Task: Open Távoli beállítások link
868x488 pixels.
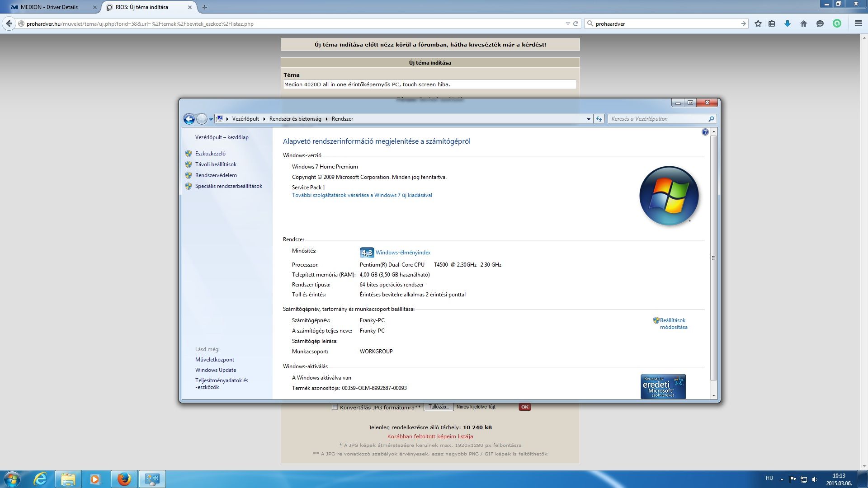Action: click(x=216, y=164)
